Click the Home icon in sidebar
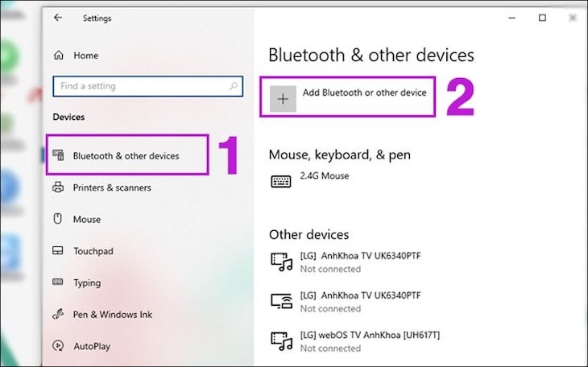This screenshot has height=367, width=588. coord(58,56)
